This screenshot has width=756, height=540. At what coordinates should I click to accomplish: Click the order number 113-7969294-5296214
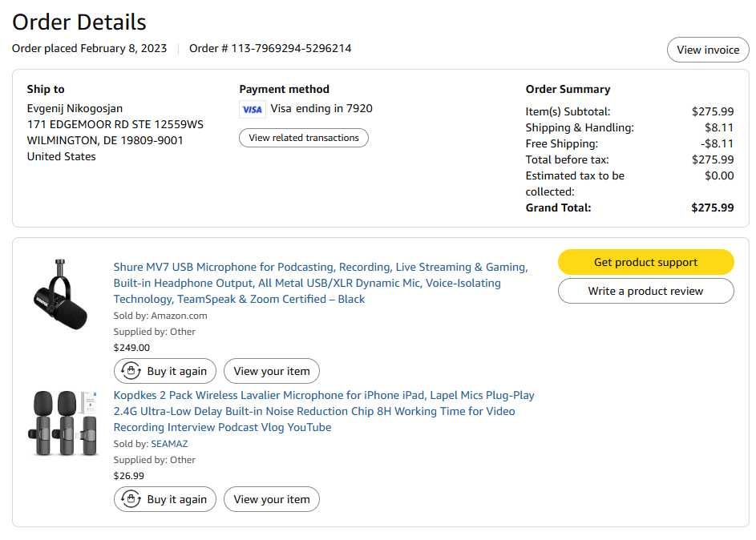point(291,48)
